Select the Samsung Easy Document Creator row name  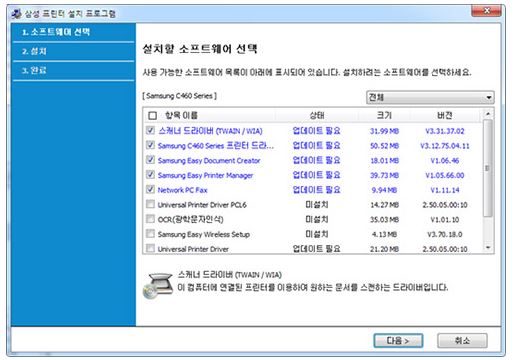point(209,161)
